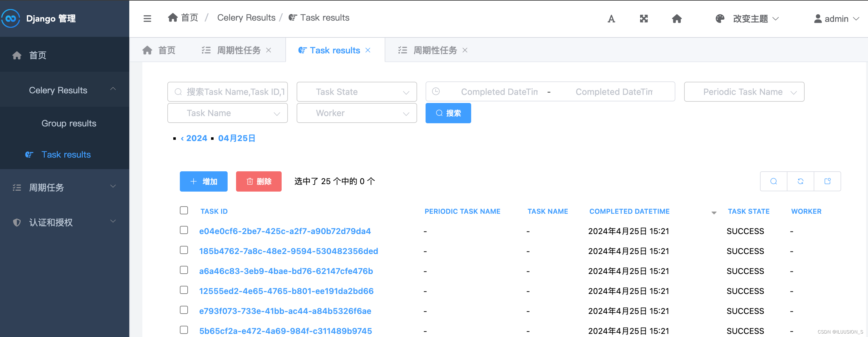The width and height of the screenshot is (868, 337).
Task: Click the admin user avatar icon
Action: coord(818,19)
